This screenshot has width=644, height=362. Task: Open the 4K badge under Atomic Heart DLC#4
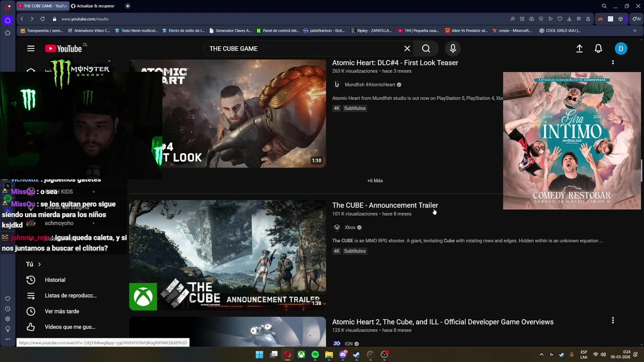(x=337, y=108)
